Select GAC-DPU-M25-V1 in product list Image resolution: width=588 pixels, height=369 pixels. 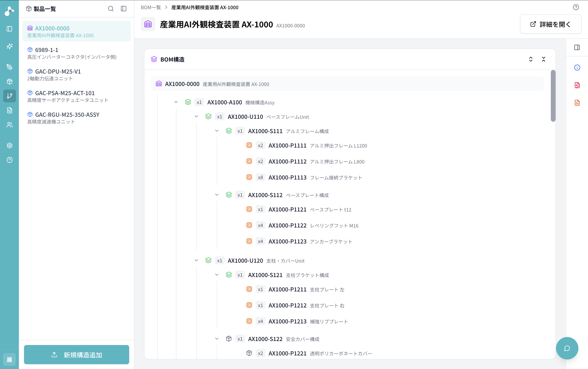(76, 75)
